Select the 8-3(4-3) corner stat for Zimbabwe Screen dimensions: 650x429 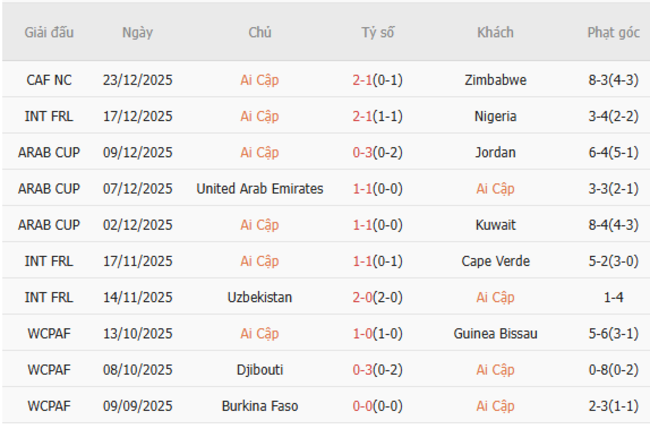[x=613, y=80]
